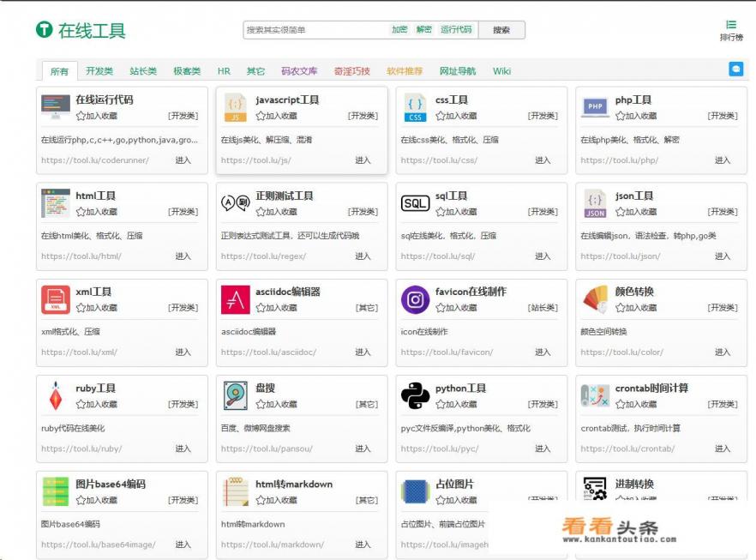This screenshot has height=560, width=756.
Task: Click the 排行榜 ranking icon
Action: 731,26
